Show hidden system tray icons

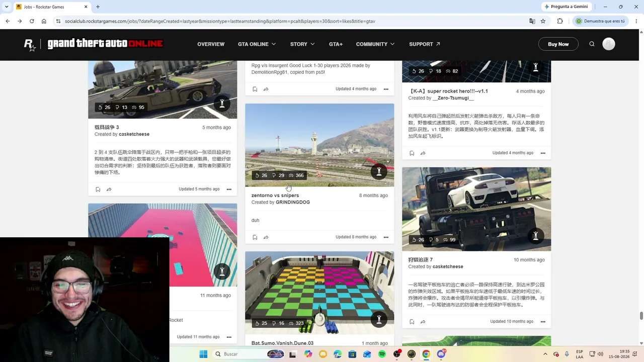[x=545, y=354]
